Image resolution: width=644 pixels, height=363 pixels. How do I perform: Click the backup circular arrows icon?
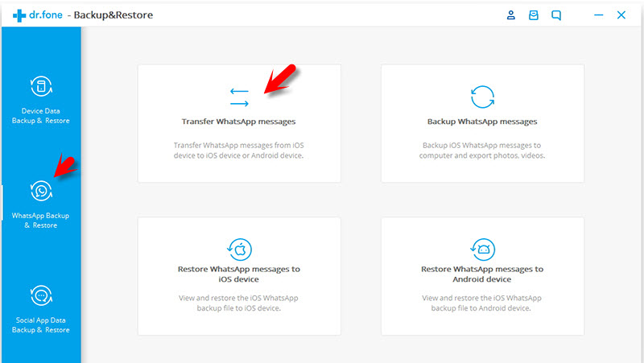tap(482, 97)
